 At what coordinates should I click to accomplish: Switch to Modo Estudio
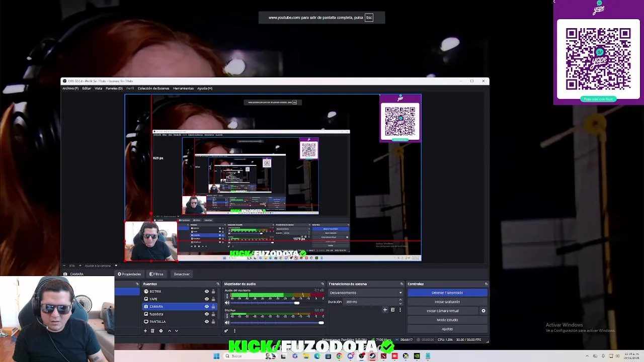pos(447,320)
